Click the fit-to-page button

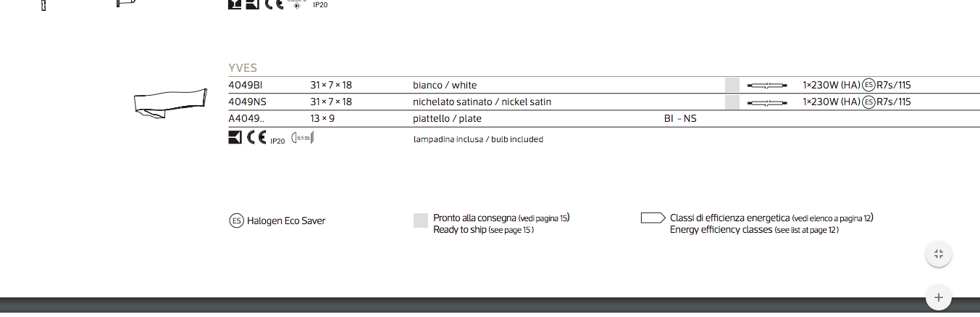coord(938,254)
